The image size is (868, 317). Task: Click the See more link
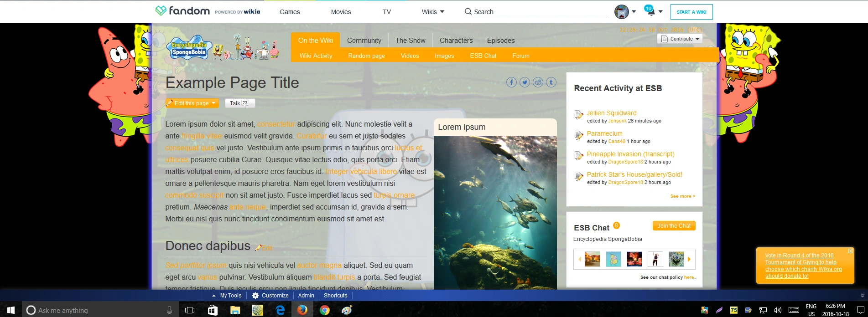pyautogui.click(x=683, y=196)
